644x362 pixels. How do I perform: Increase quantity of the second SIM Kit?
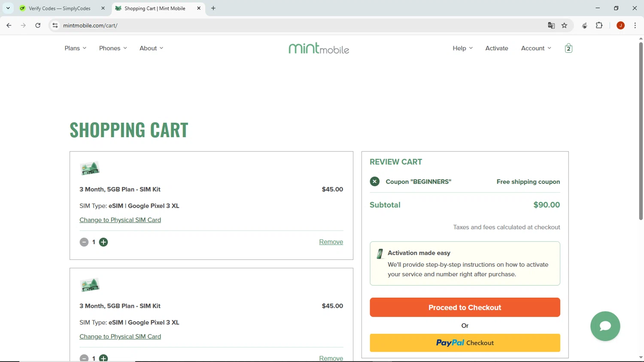(103, 358)
